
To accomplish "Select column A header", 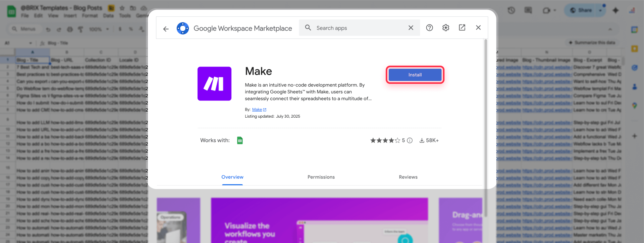I will click(x=33, y=52).
